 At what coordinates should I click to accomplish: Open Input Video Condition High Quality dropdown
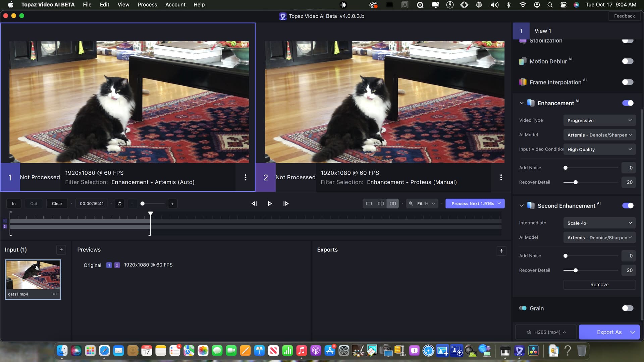tap(599, 149)
